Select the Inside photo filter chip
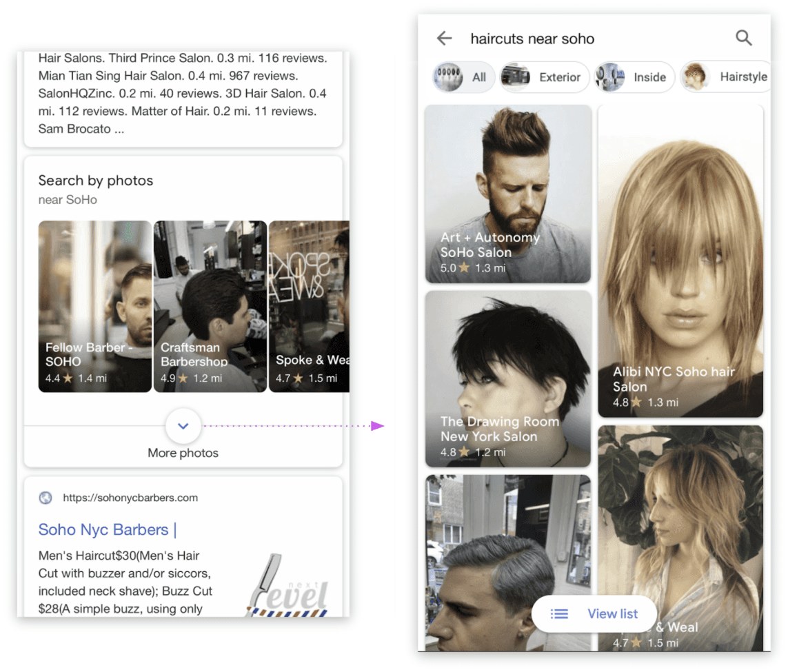Screen dimensions: 788x672 tap(634, 77)
